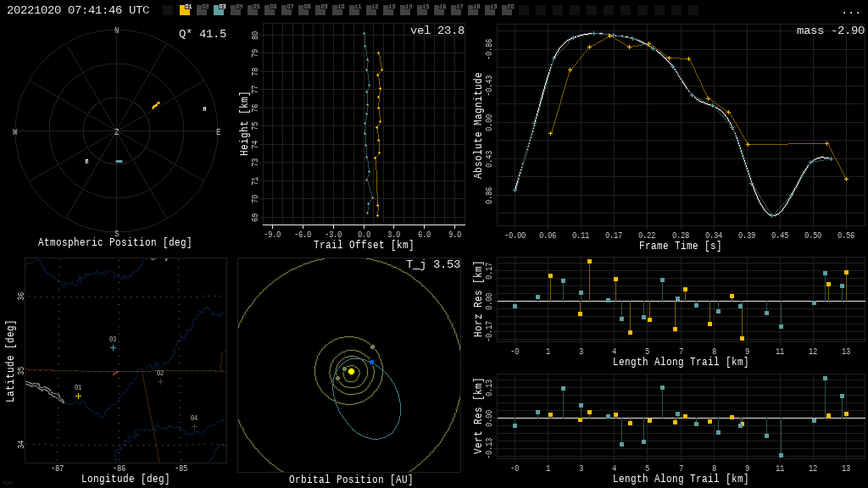This screenshot has height=488, width=868.
Task: Click the vel 23.8 readout
Action: [x=437, y=30]
